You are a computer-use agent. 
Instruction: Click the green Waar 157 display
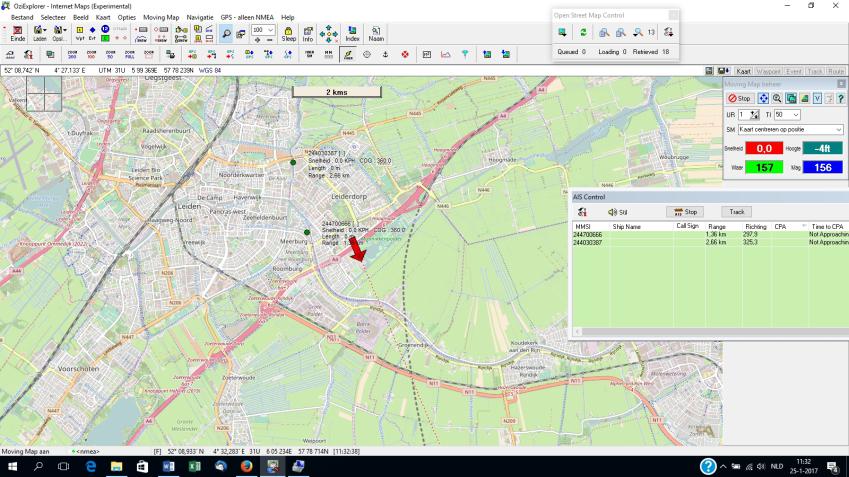764,167
